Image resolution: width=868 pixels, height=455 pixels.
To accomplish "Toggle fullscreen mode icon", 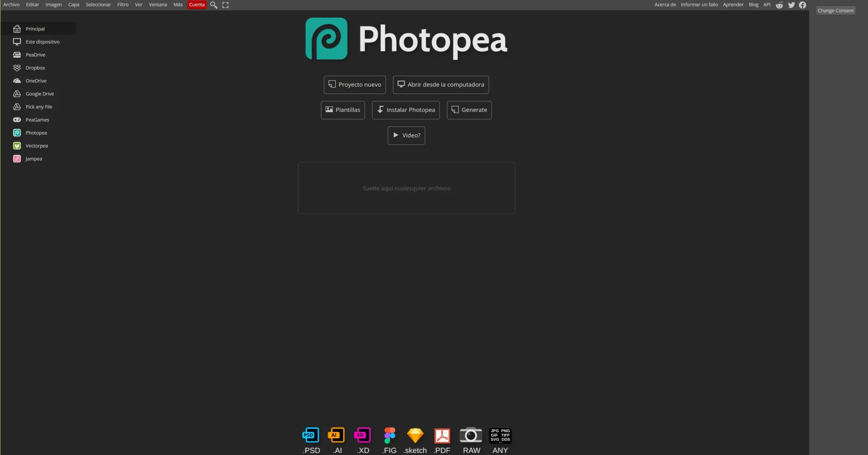I will 226,5.
